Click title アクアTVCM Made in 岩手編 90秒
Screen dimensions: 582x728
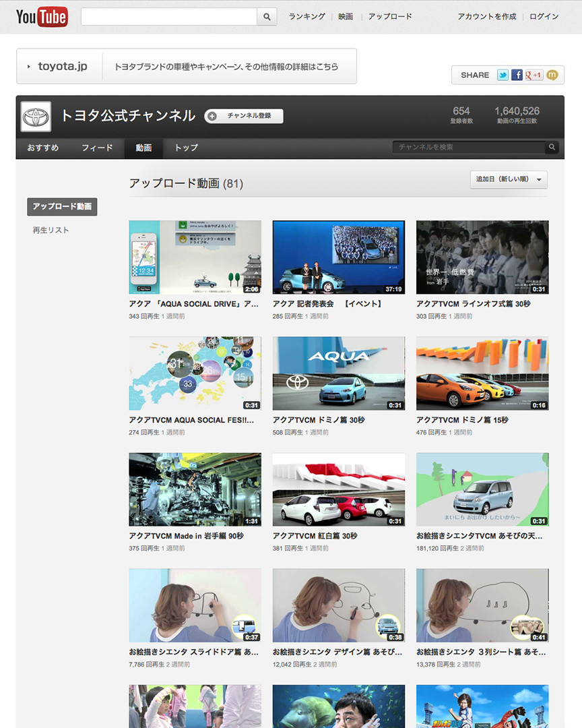(186, 536)
